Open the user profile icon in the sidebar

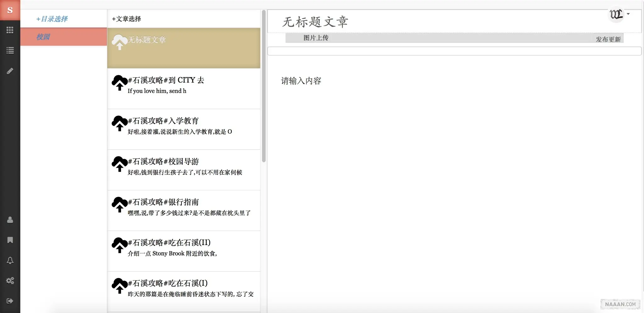(10, 220)
